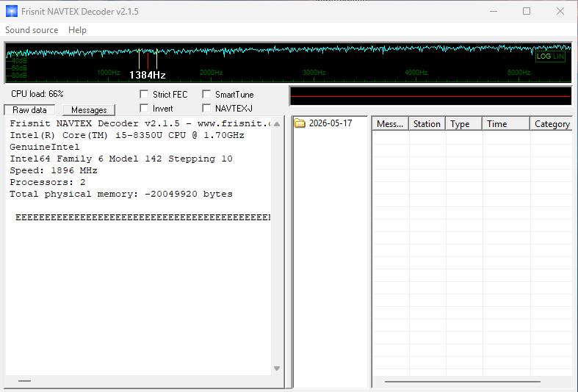The image size is (578, 392).
Task: Sort by the Category column header
Action: point(552,124)
